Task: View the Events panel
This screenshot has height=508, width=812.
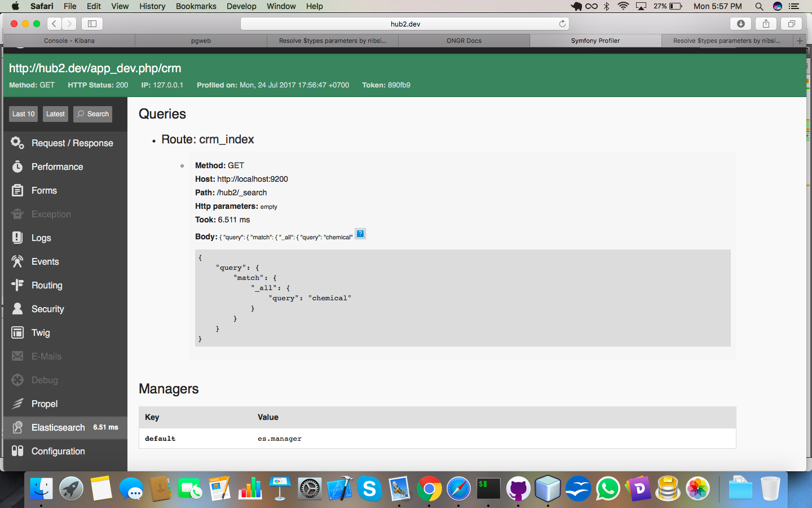Action: [46, 261]
